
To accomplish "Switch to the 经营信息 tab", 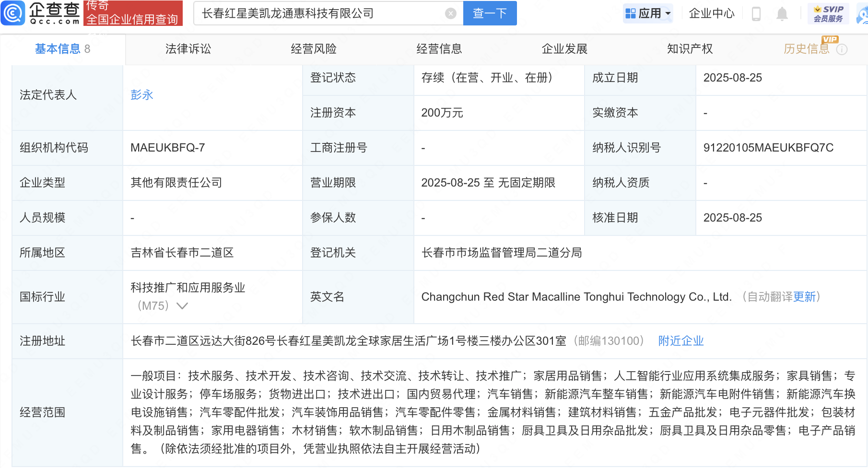I will (x=439, y=49).
